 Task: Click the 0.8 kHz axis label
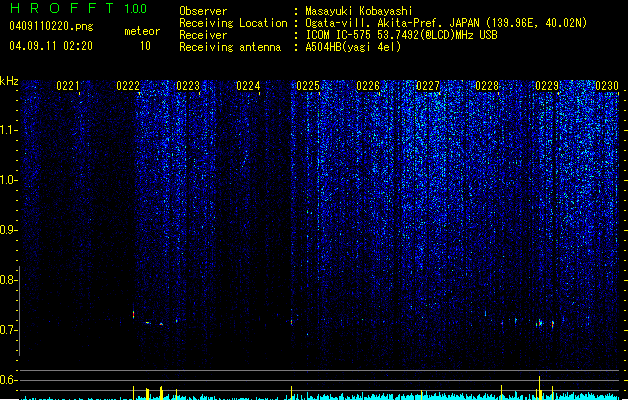[8, 280]
